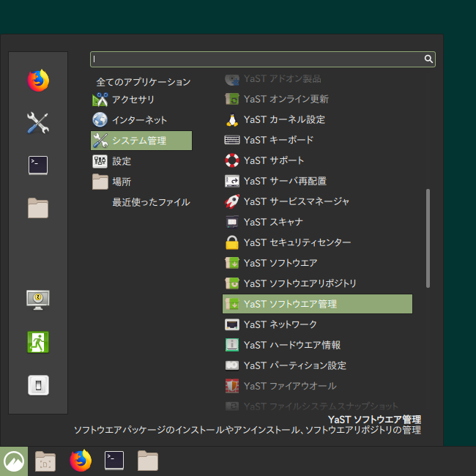Click the penguin icon for カーネル設定

pos(232,119)
